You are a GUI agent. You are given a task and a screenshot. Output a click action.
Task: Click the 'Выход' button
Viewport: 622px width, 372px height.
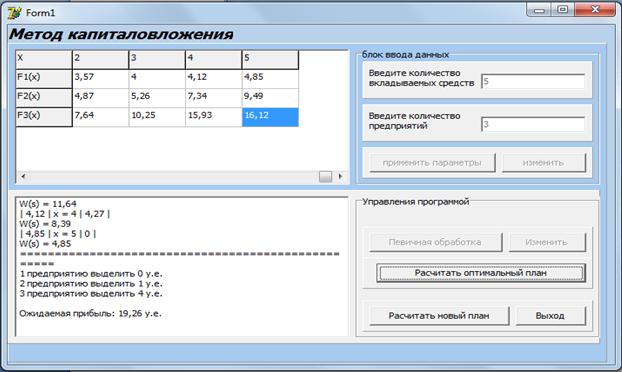click(x=550, y=316)
